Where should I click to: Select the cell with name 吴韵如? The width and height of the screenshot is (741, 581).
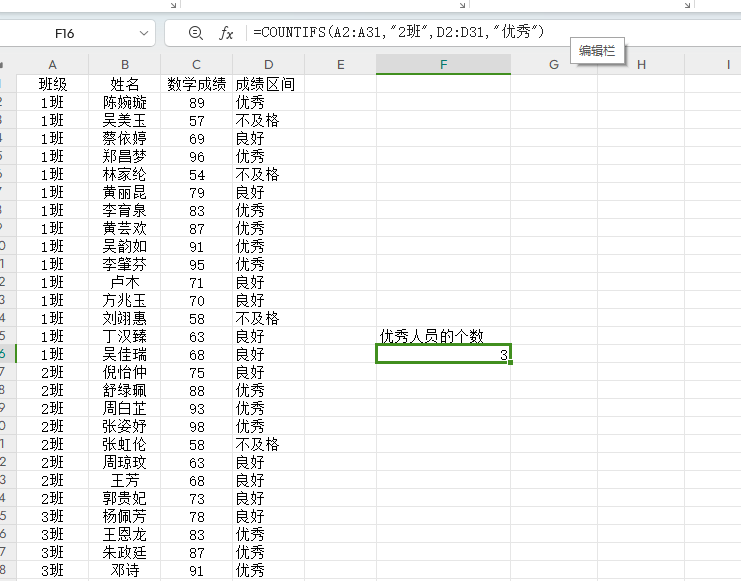[x=125, y=246]
